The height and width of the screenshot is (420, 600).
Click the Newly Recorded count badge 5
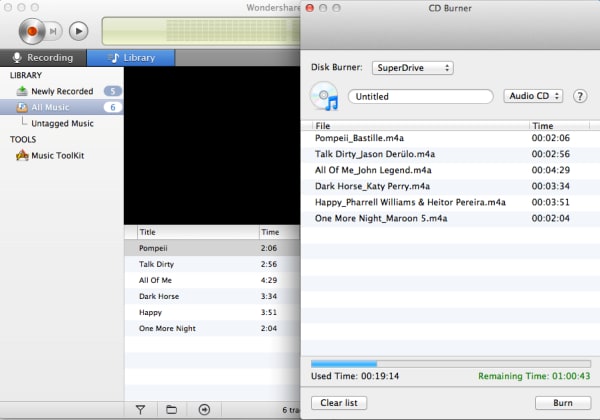[112, 91]
